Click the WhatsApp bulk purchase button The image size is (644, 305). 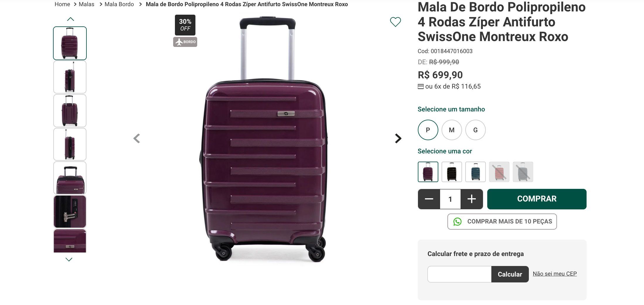[502, 222]
